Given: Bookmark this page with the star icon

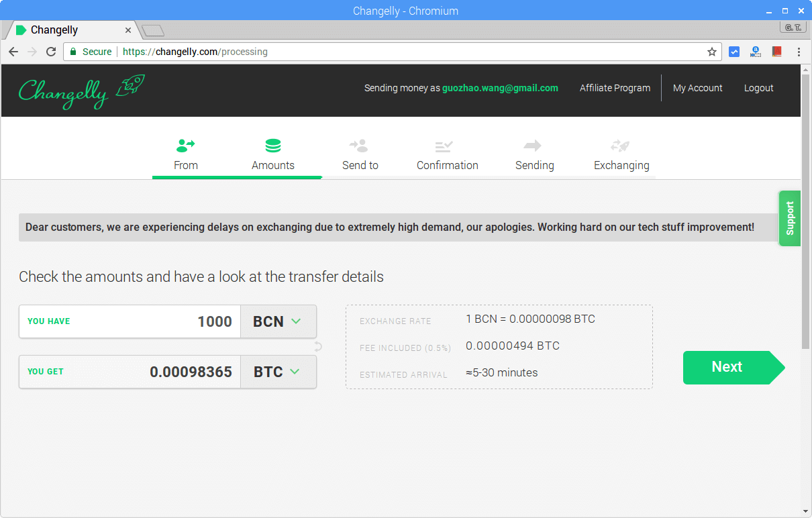Looking at the screenshot, I should pyautogui.click(x=712, y=52).
